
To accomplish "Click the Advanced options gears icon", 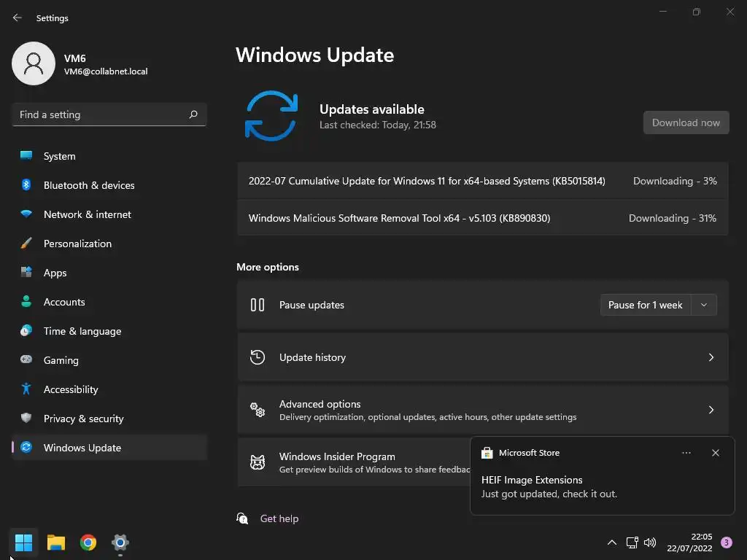I will point(258,410).
